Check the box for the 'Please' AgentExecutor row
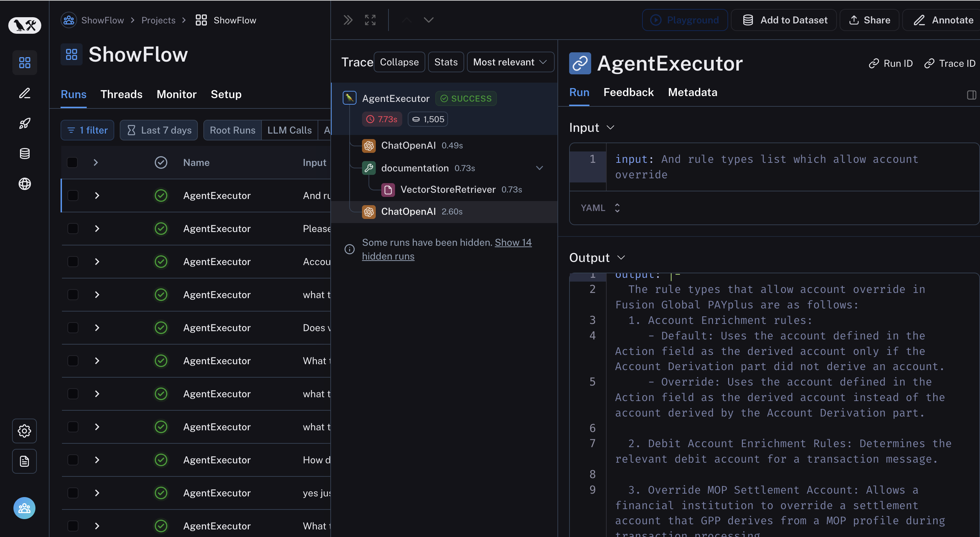The width and height of the screenshot is (980, 537). pos(72,229)
